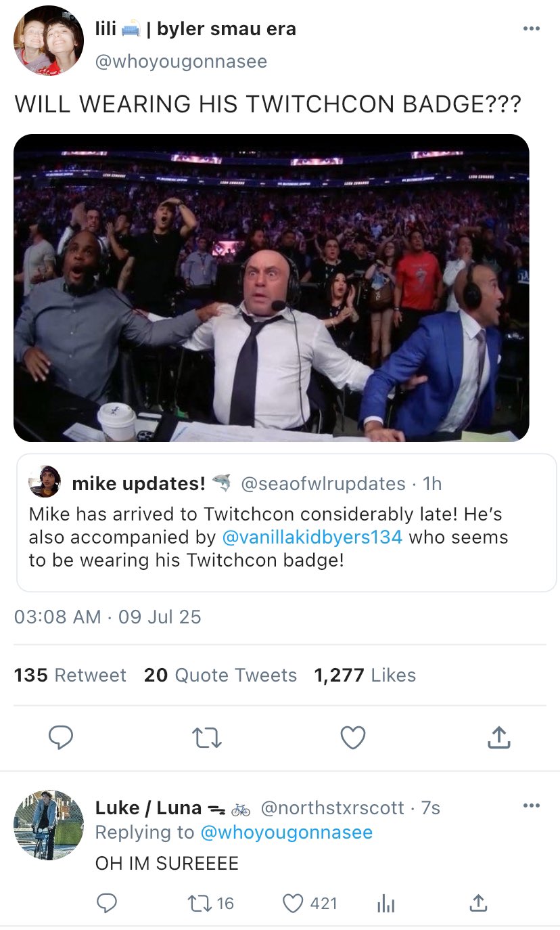Open @whoyougonnasee link in reply
Viewport: 560px width, 930px height.
tap(286, 832)
